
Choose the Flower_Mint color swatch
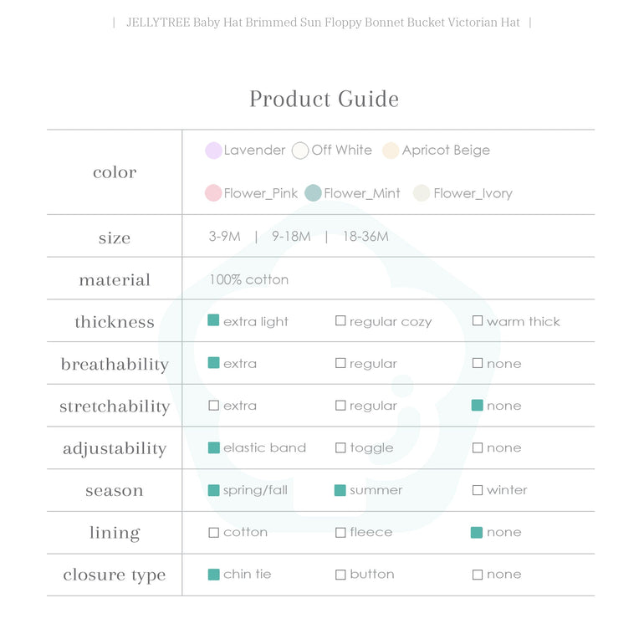coord(314,193)
